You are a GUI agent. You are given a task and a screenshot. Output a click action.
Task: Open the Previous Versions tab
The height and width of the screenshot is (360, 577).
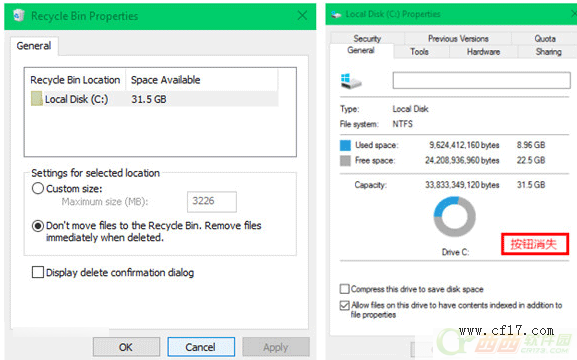point(458,38)
